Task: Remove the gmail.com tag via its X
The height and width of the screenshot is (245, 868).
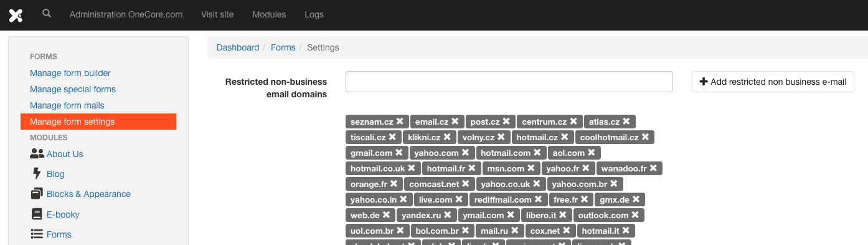Action: [399, 153]
